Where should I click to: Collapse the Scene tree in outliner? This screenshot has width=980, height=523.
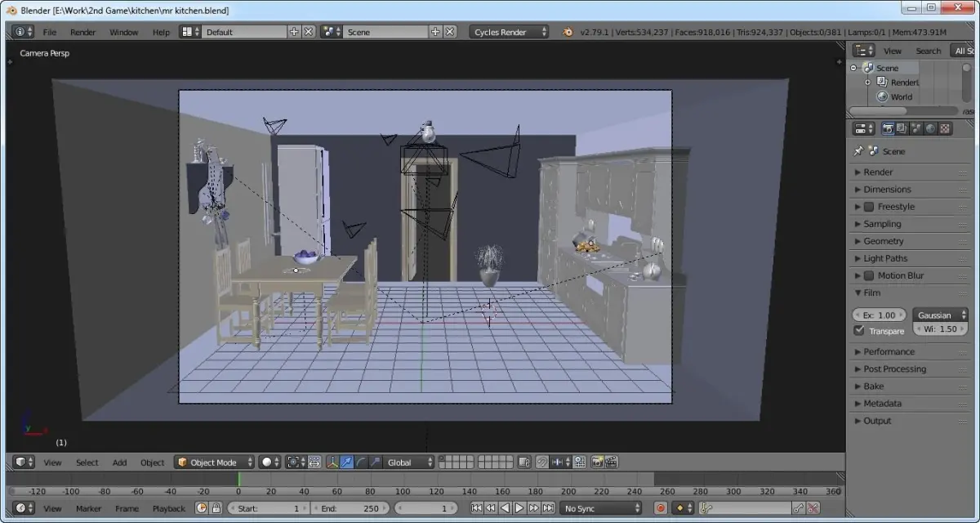(854, 68)
